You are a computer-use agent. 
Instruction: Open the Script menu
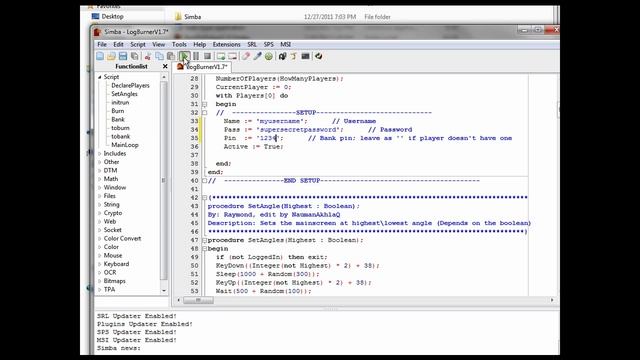(x=138, y=44)
